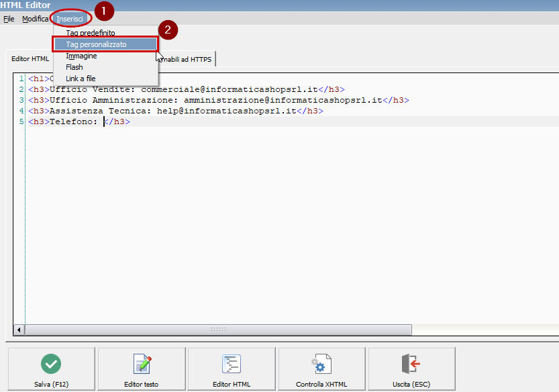Click the line number 1 in the gutter

pos(21,79)
